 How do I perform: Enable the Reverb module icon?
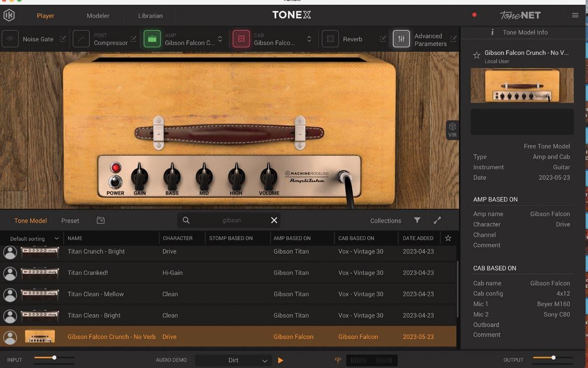[x=330, y=39]
